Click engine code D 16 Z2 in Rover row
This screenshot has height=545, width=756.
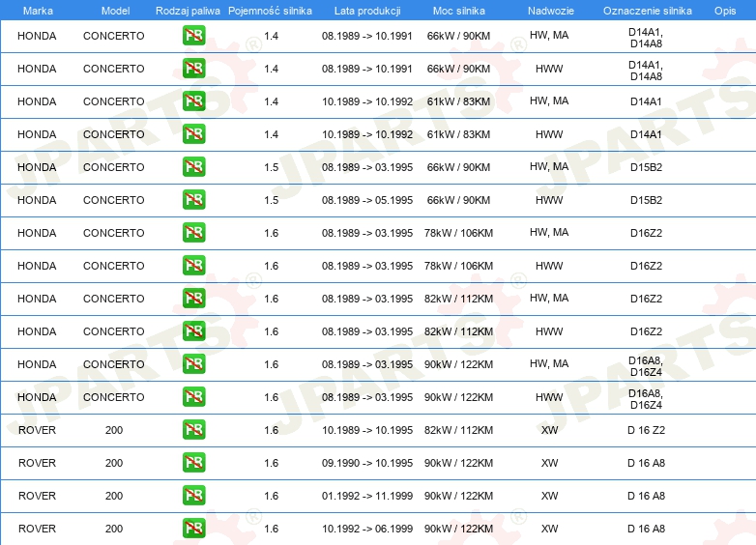point(646,430)
